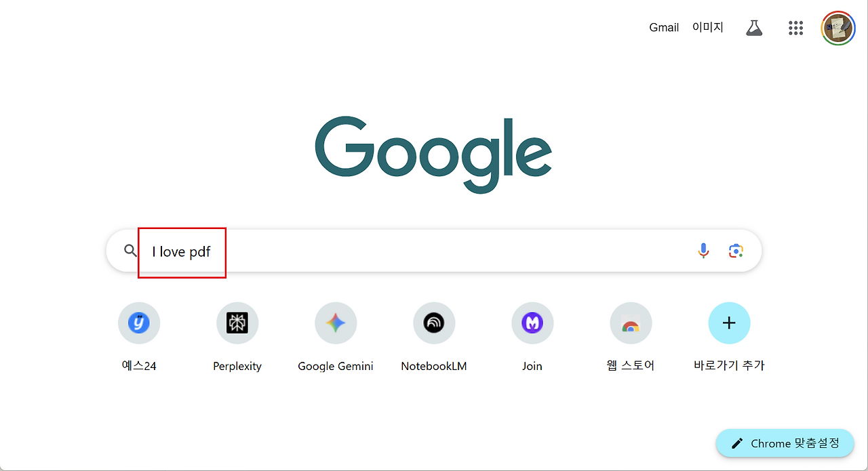868x471 pixels.
Task: Click the search field containing 'I love pdf'
Action: pos(434,251)
